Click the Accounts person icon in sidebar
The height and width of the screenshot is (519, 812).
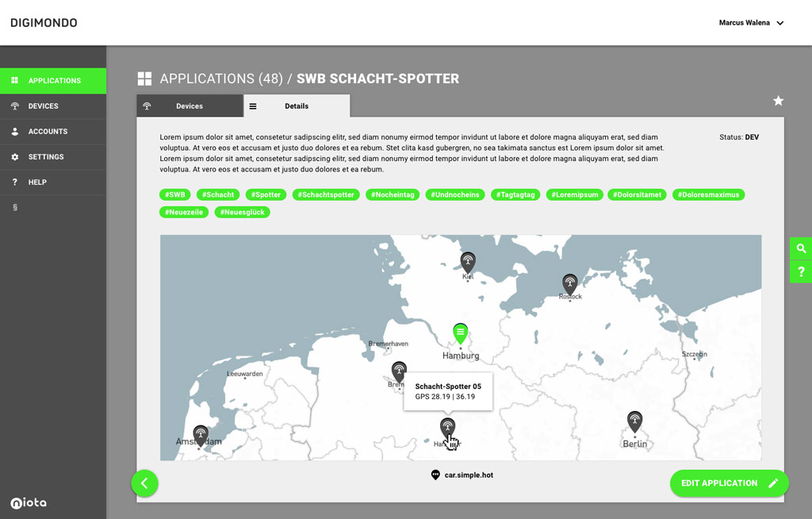click(15, 132)
